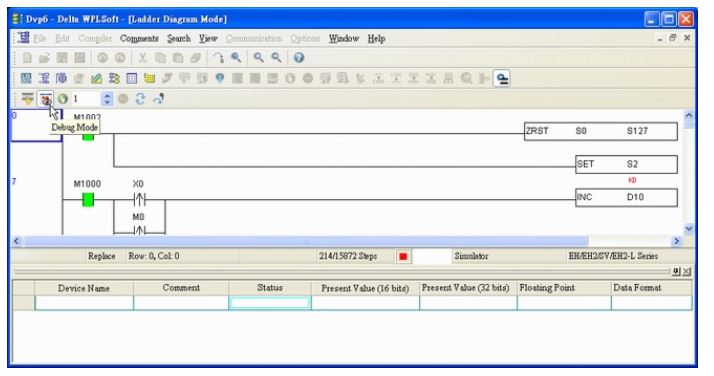The image size is (714, 376).
Task: Click the horizontal scrollbar thumb of the ladder editor
Action: pyautogui.click(x=306, y=241)
